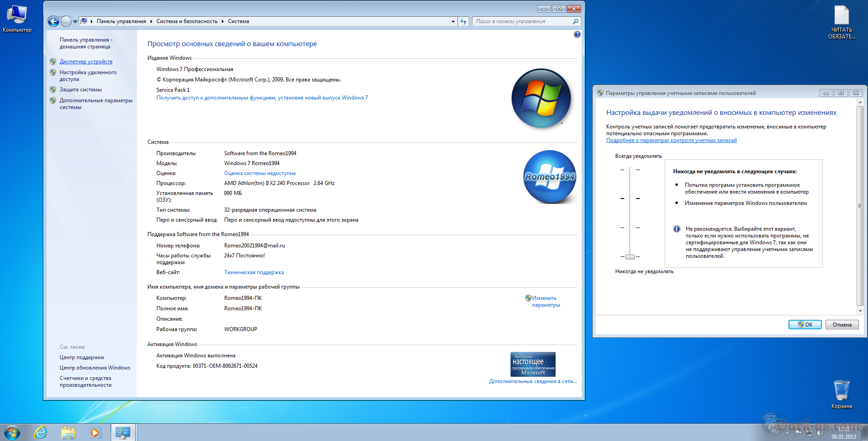Click the Show Desktop strip at the taskbar end

pos(864,432)
